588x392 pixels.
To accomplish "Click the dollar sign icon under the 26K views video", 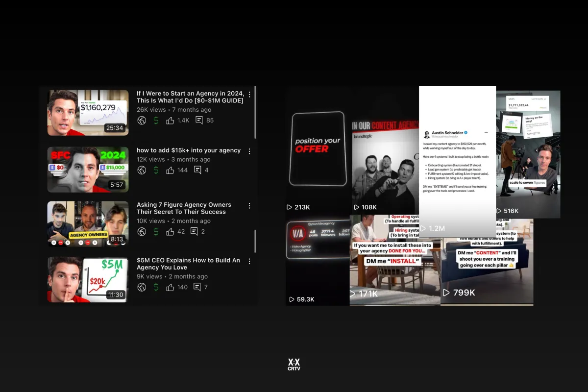I will tap(156, 121).
